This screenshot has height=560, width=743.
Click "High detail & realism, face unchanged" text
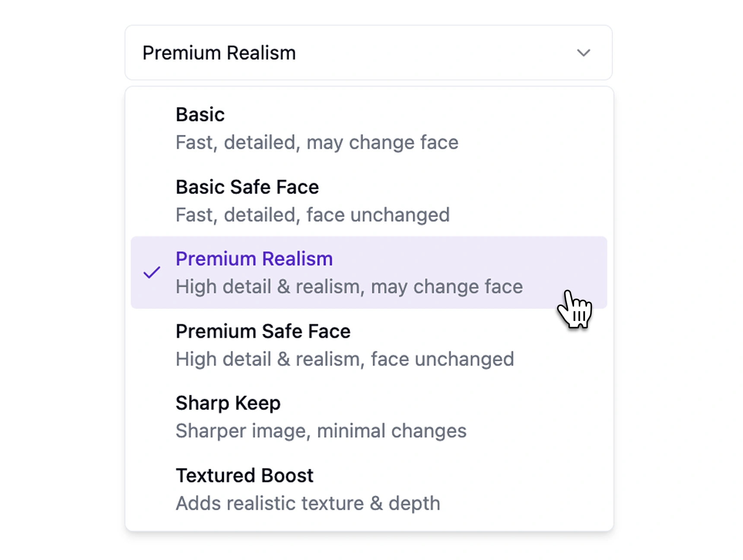click(x=345, y=360)
